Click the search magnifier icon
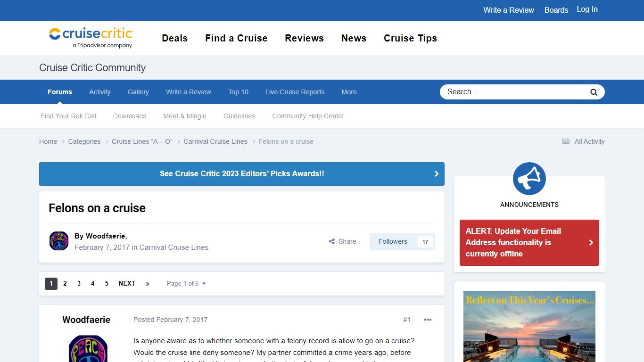 click(594, 92)
